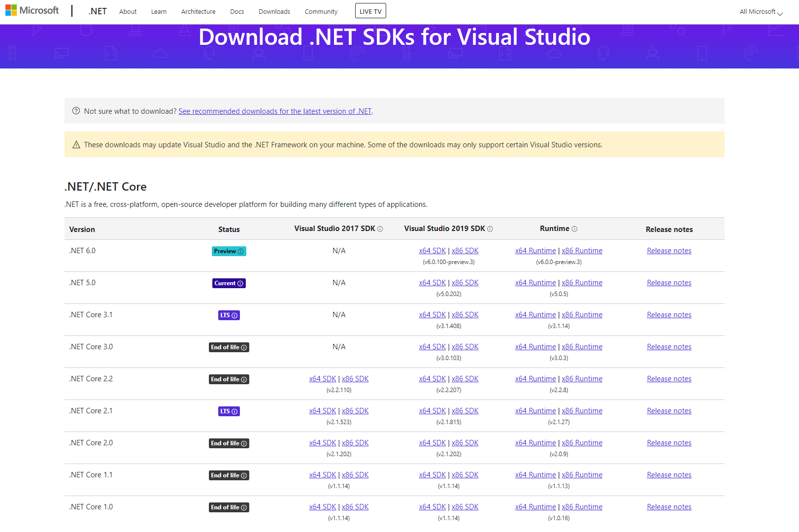Image resolution: width=799 pixels, height=532 pixels.
Task: Click the warning triangle icon in yellow banner
Action: [x=76, y=144]
